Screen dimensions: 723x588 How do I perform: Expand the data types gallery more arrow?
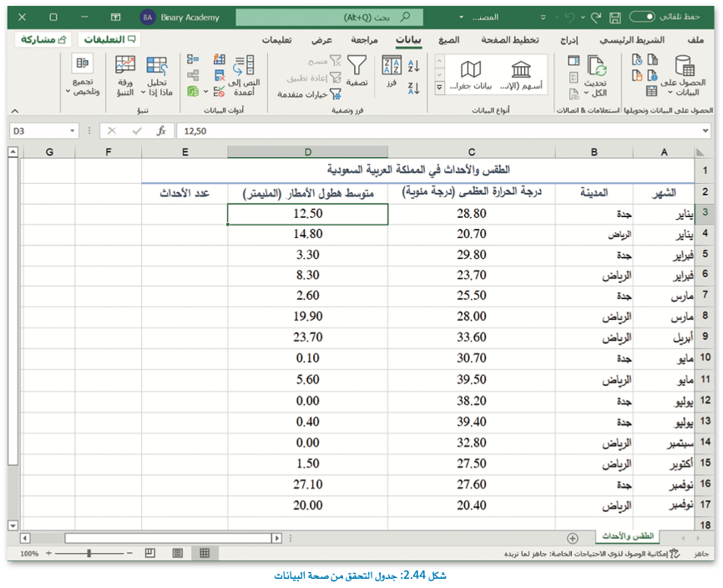coord(439,87)
